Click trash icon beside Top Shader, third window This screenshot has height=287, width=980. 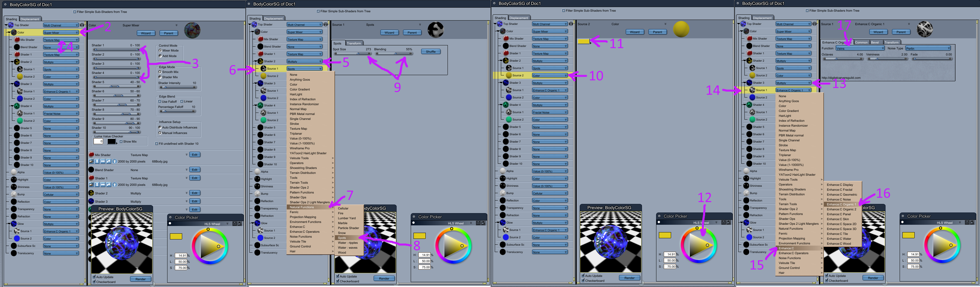coord(571,24)
